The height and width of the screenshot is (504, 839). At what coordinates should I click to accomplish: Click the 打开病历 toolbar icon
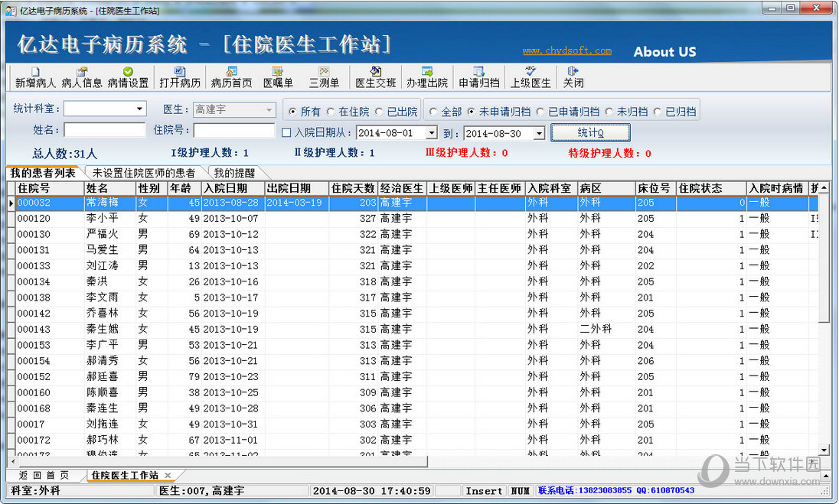pos(180,77)
